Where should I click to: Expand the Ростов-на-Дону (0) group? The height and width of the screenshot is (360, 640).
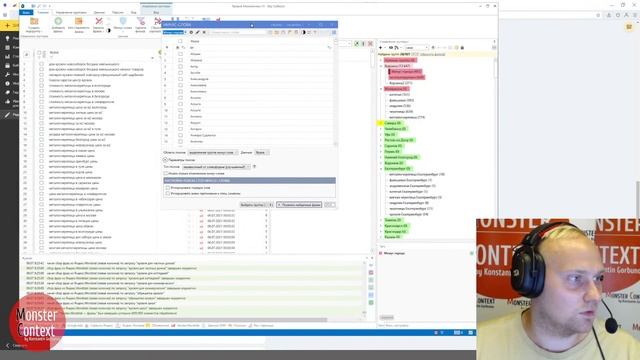tap(381, 140)
